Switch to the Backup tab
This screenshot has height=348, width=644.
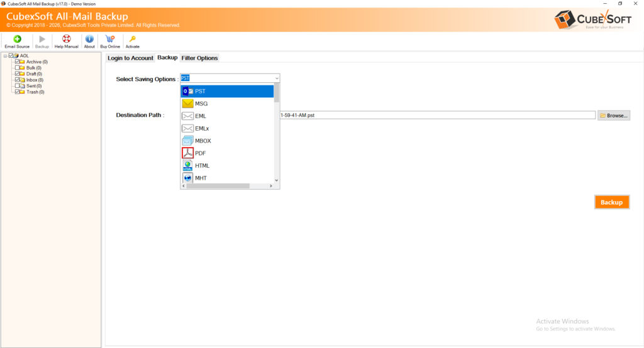tap(167, 57)
